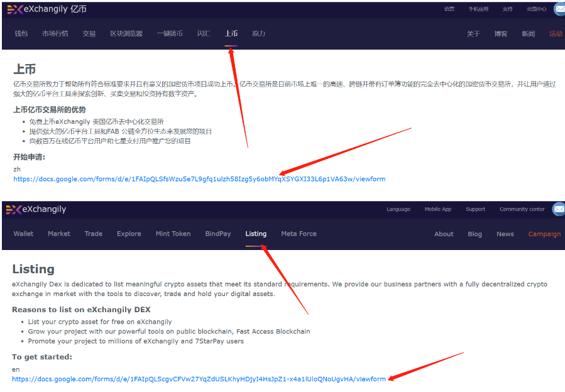Click the '上币亿币交易所的优势' subheading

coord(50,109)
